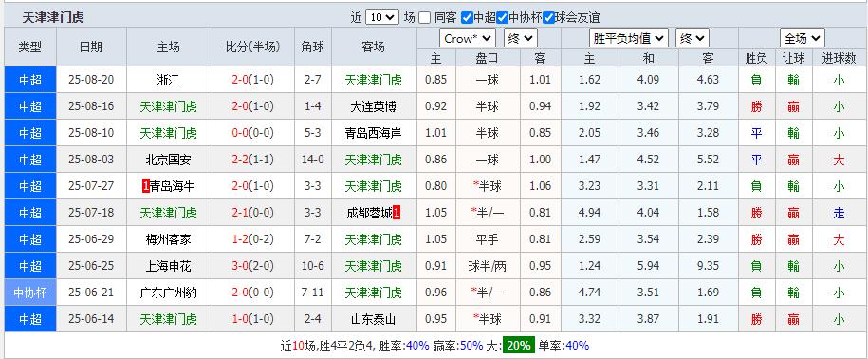Click the 中超 cell for 25-08-20

[30, 80]
